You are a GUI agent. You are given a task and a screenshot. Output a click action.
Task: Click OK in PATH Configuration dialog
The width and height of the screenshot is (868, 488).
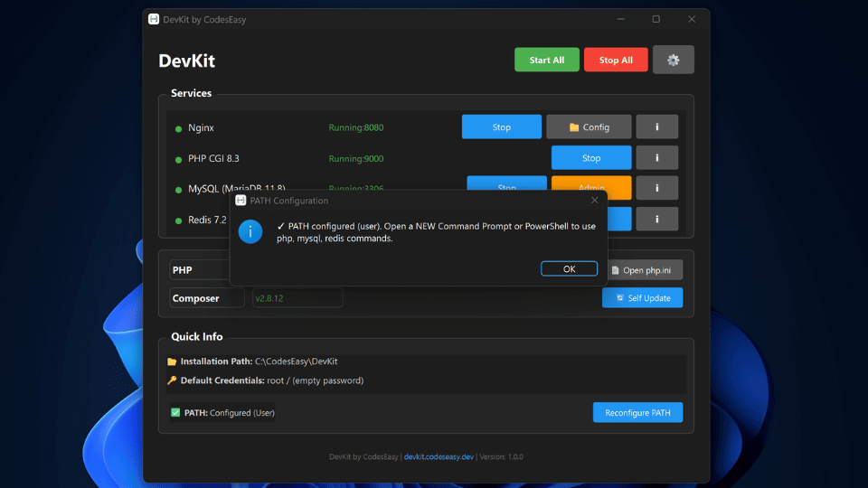[x=569, y=269]
